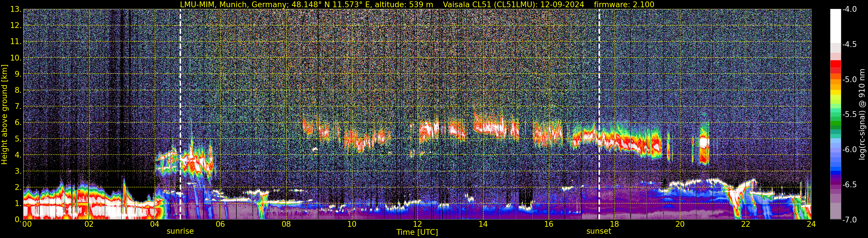Viewport: 868px width, 238px height.
Task: Click the '20' time tick label
Action: [680, 224]
